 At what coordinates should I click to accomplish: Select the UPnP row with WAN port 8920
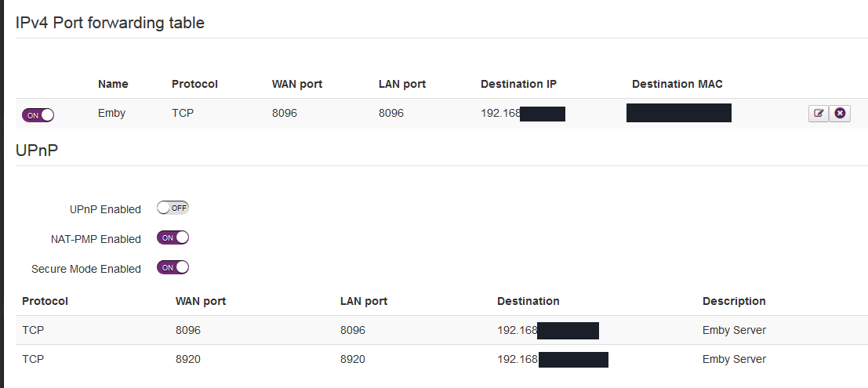pyautogui.click(x=188, y=359)
